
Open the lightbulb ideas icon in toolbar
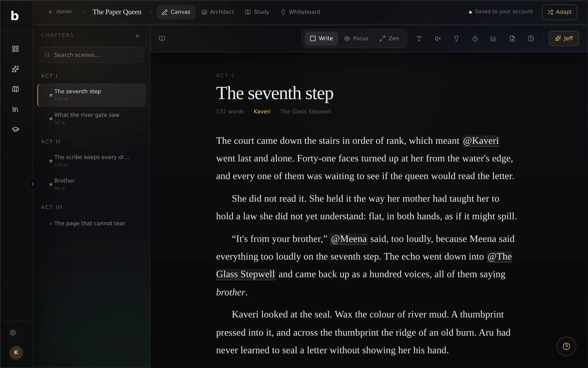pyautogui.click(x=456, y=39)
